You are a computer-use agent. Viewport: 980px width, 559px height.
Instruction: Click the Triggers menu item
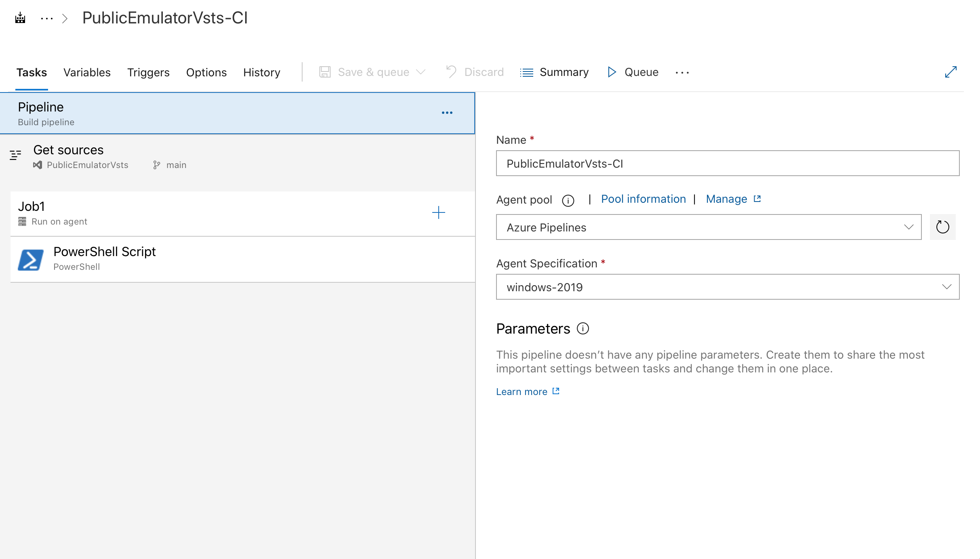pyautogui.click(x=148, y=72)
